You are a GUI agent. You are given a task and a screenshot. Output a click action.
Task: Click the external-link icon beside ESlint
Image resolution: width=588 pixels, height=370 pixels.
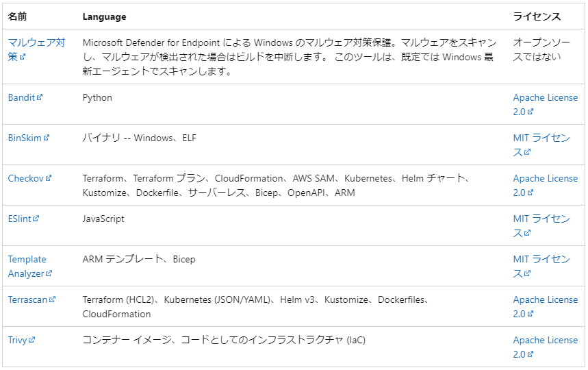36,219
